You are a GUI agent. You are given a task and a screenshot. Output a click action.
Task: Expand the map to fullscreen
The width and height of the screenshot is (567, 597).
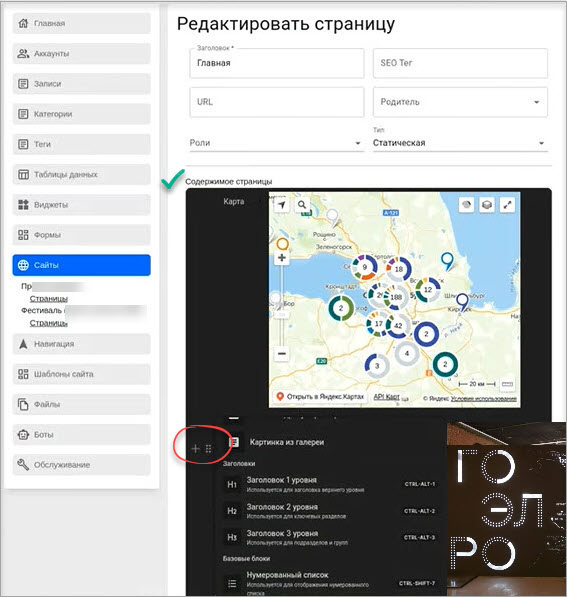pyautogui.click(x=507, y=205)
